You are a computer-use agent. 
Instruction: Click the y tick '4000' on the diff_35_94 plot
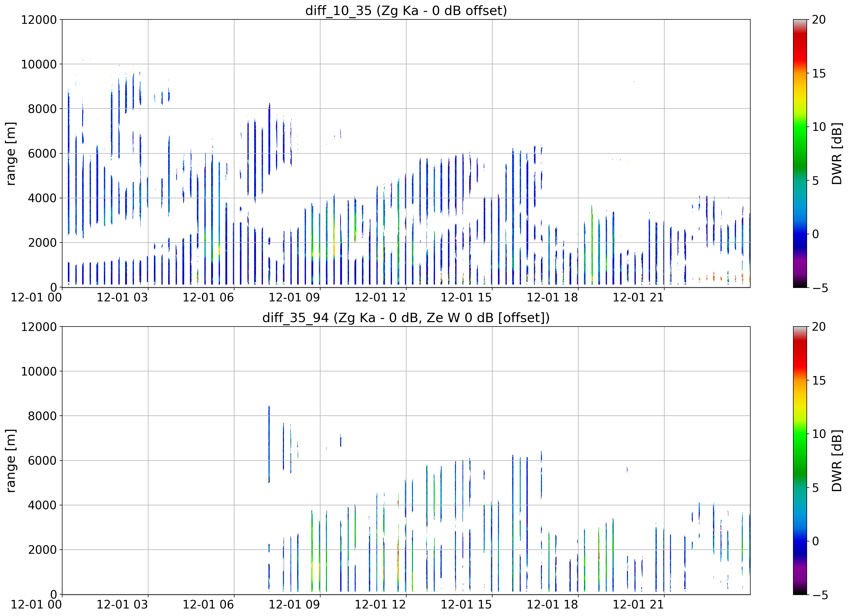pos(42,505)
